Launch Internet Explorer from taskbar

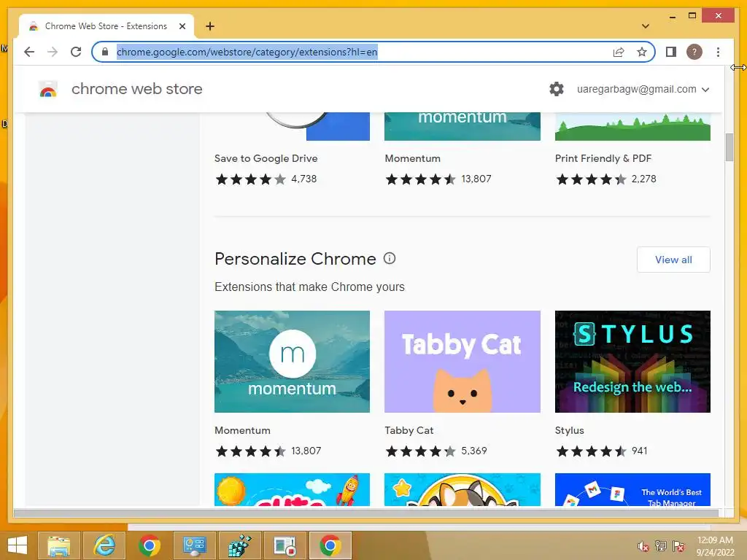click(x=104, y=545)
